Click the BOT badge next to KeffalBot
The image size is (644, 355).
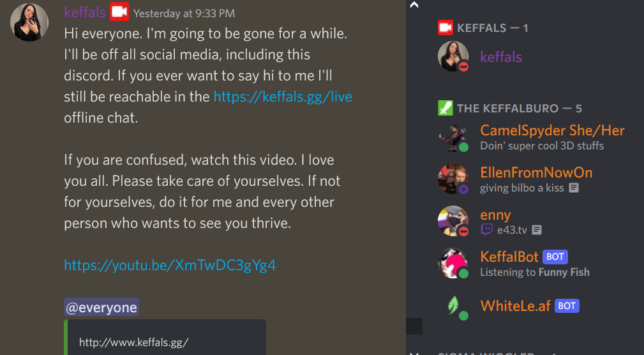pos(555,257)
